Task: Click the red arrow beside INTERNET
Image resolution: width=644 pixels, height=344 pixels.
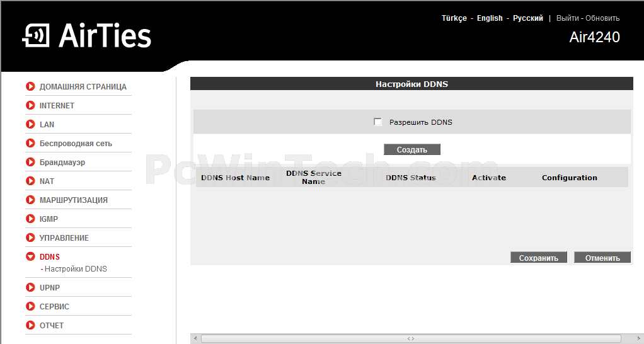Action: click(30, 105)
